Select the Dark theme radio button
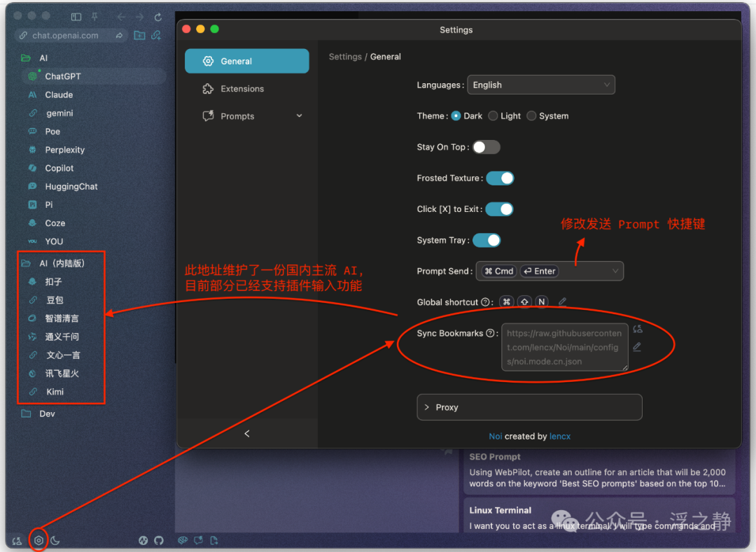756x552 pixels. coord(456,116)
